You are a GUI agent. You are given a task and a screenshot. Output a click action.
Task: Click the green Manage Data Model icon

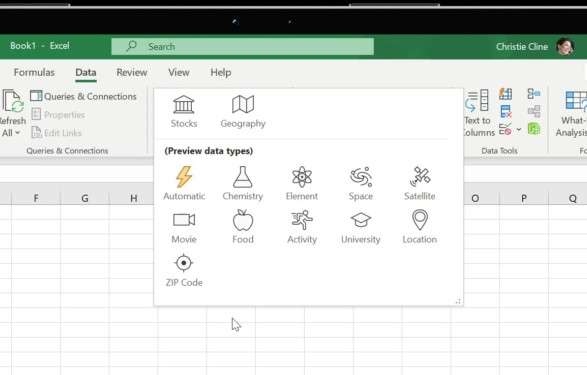click(534, 129)
